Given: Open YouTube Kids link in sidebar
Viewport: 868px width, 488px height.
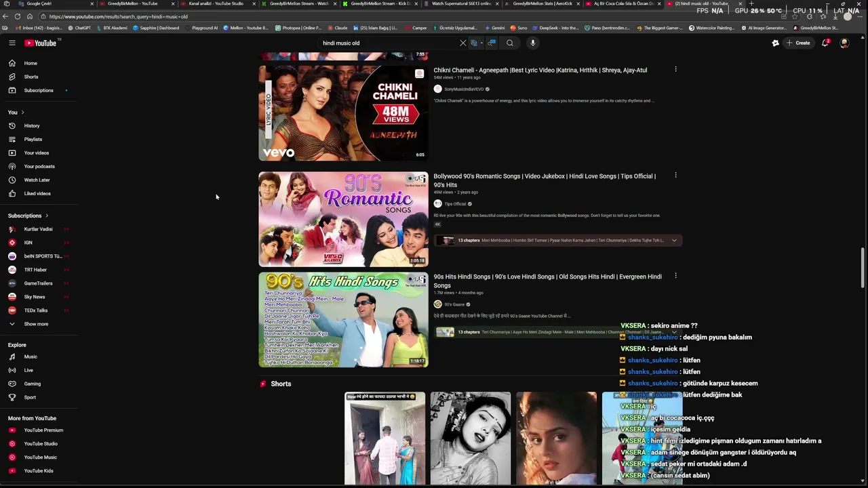Looking at the screenshot, I should [39, 471].
